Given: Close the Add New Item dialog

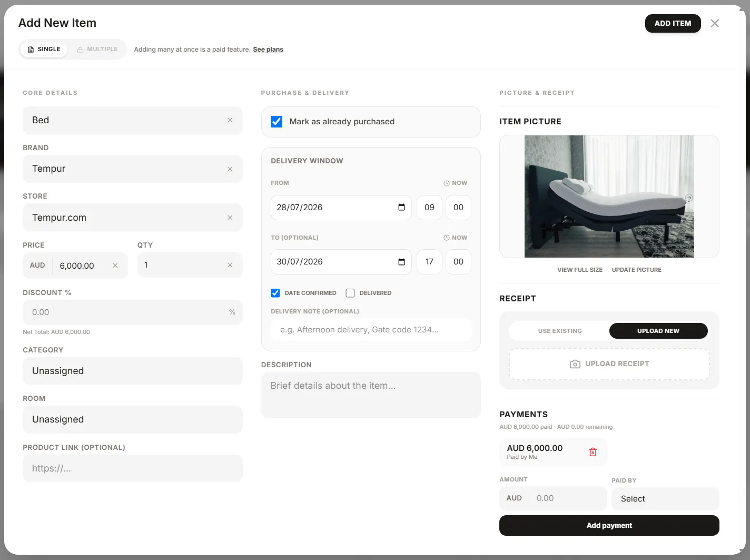Looking at the screenshot, I should click(715, 23).
